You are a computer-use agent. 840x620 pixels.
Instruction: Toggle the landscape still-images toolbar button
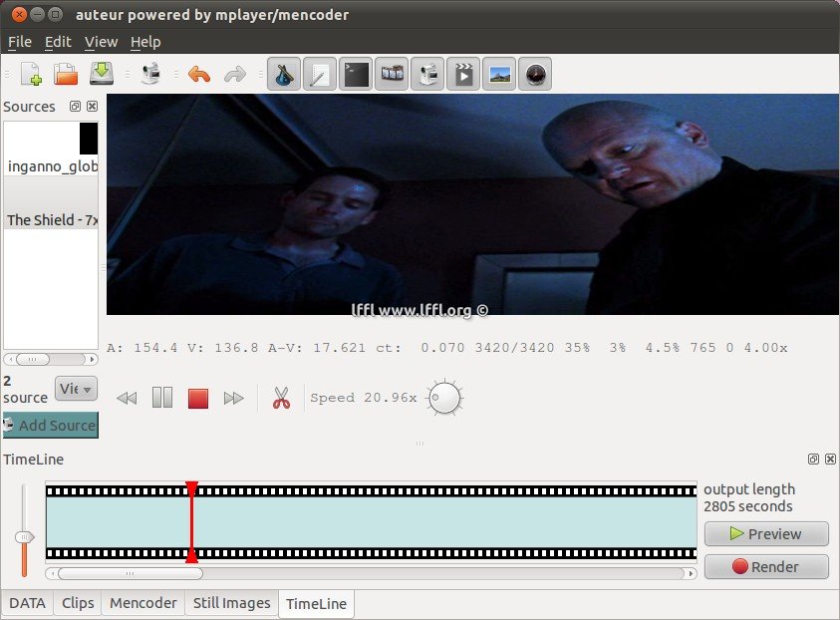[499, 74]
